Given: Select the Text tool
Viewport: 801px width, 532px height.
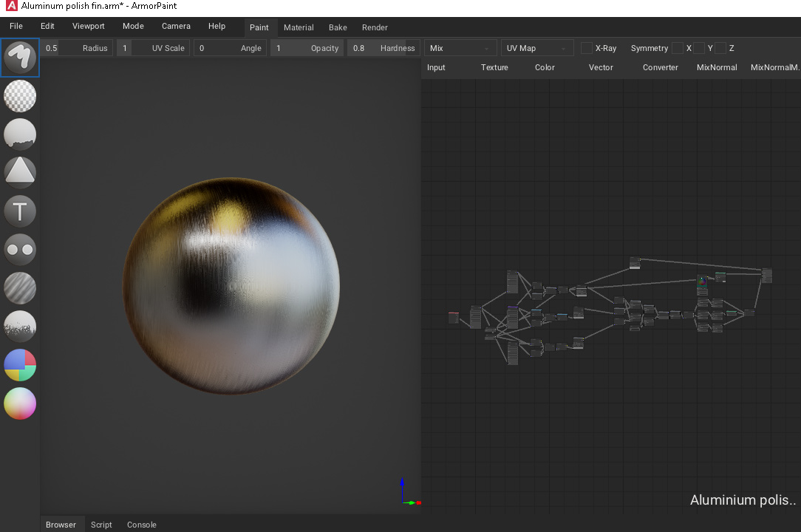Looking at the screenshot, I should tap(19, 211).
